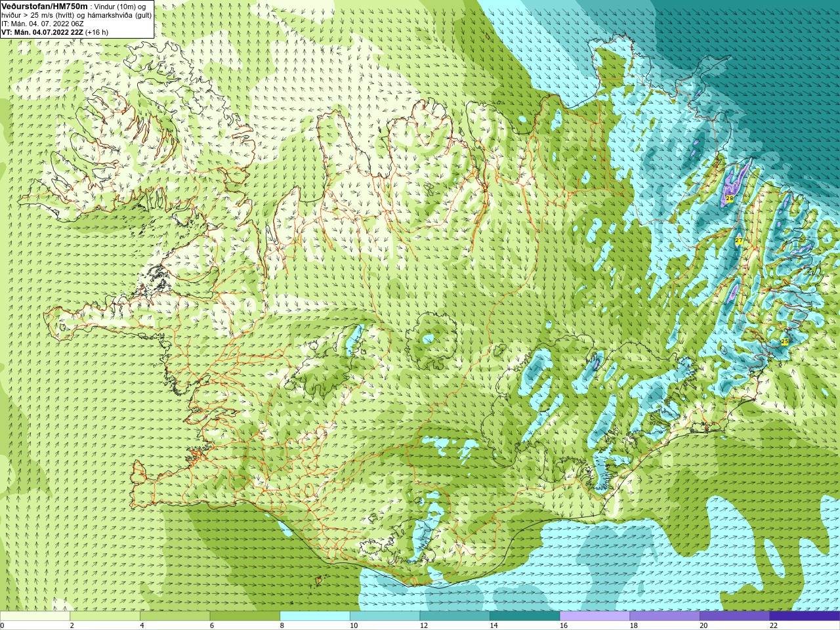Click the scale value '0' on legend
The width and height of the screenshot is (840, 630).
[2, 625]
